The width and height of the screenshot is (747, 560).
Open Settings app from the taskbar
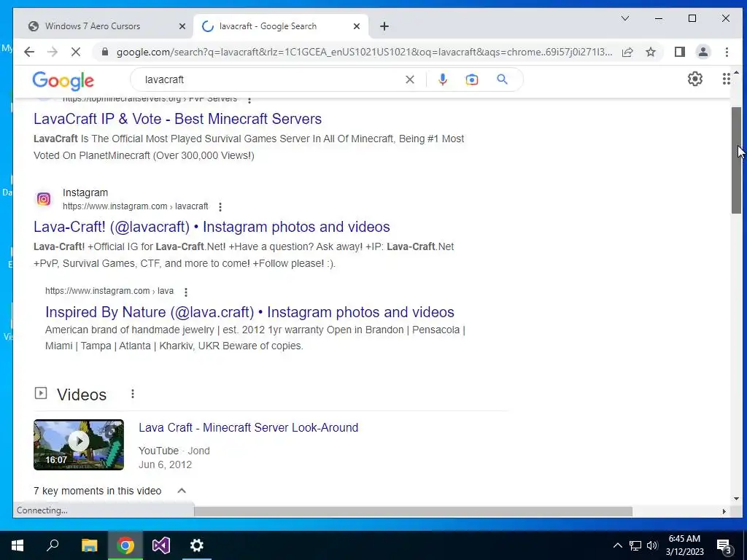[197, 545]
